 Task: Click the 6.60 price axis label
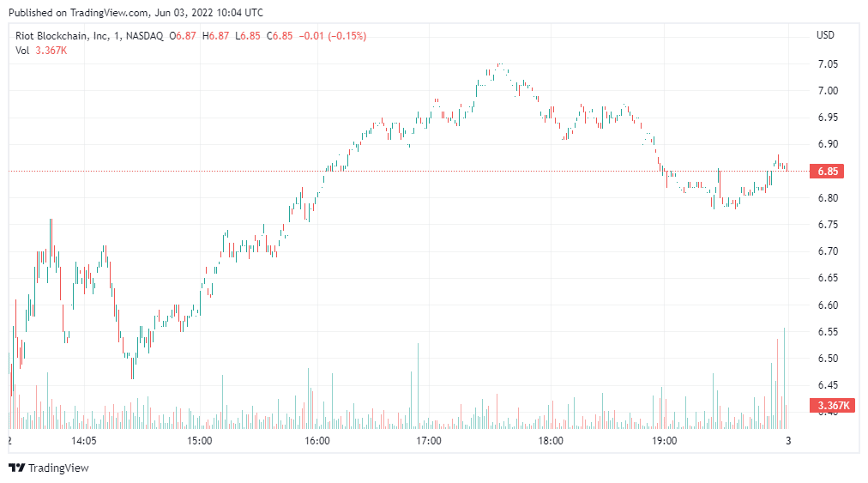(x=827, y=305)
